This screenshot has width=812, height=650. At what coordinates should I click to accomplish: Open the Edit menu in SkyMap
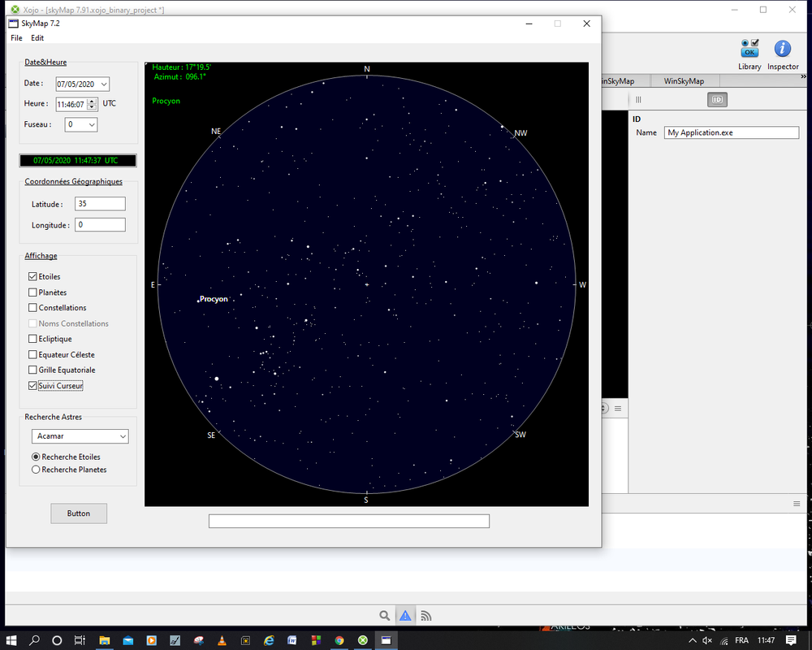(37, 38)
